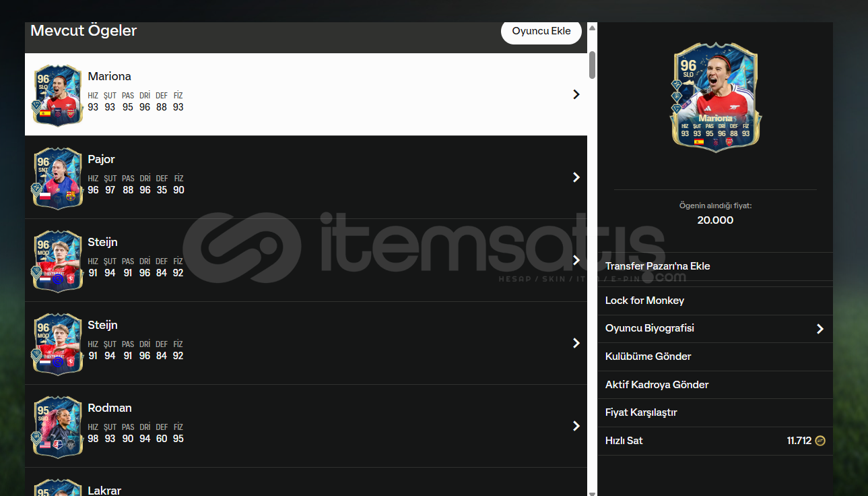Click the Oyuncu Ekle button
This screenshot has height=496, width=868.
(x=541, y=31)
